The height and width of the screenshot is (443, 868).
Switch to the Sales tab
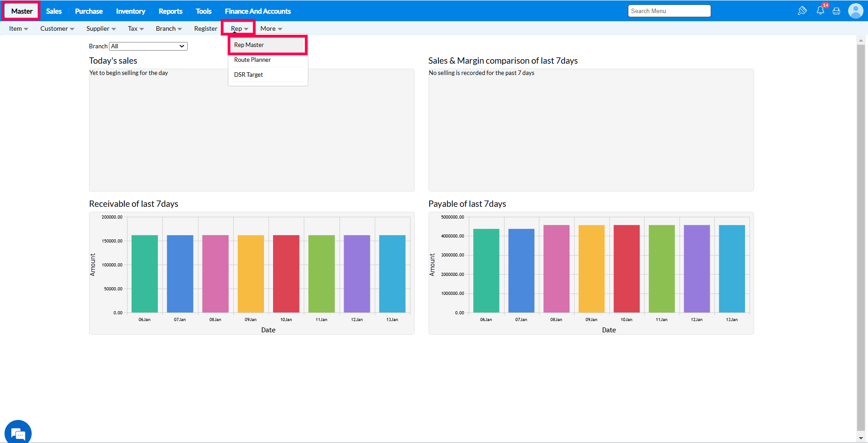tap(54, 11)
